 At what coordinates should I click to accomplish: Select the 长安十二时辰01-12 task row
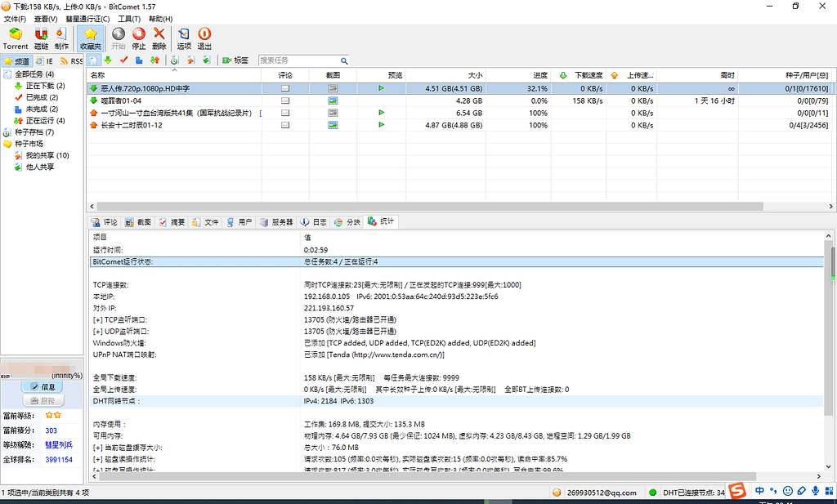tap(459, 125)
